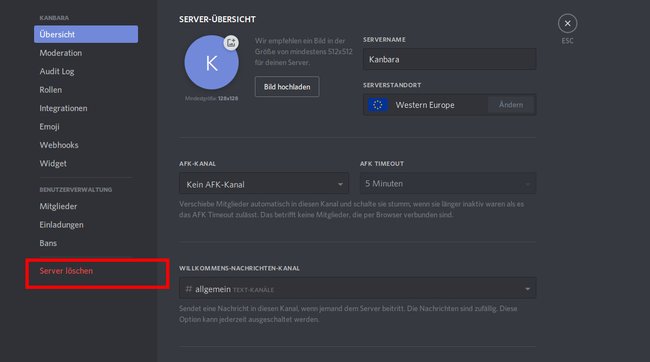650x362 pixels.
Task: Click the EU flag icon next to Western Europe
Action: click(x=378, y=105)
